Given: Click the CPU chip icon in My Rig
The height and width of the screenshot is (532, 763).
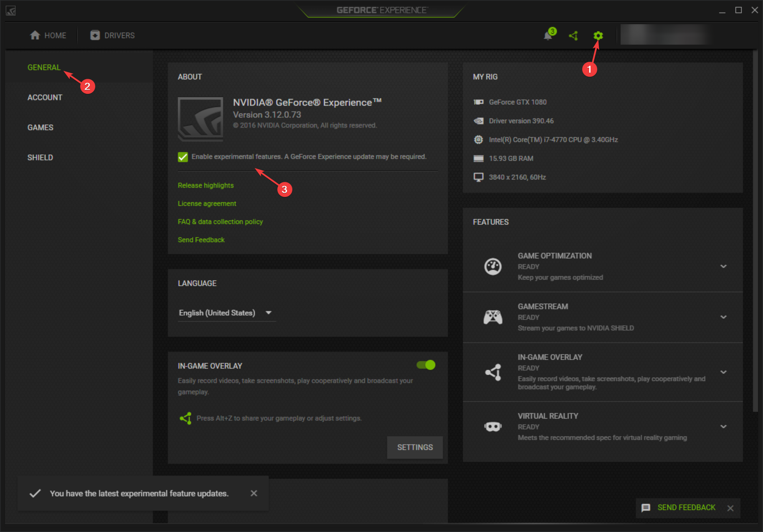Looking at the screenshot, I should (x=479, y=140).
